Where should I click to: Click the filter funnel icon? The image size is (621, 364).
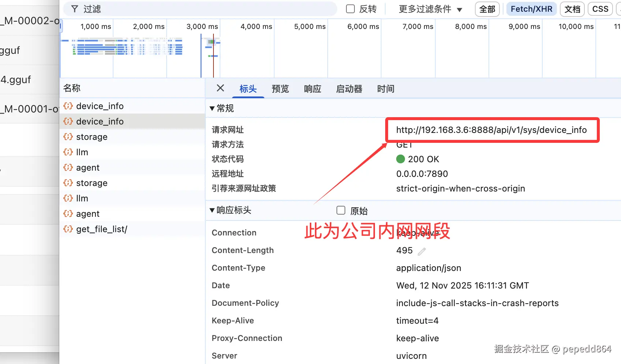coord(75,9)
